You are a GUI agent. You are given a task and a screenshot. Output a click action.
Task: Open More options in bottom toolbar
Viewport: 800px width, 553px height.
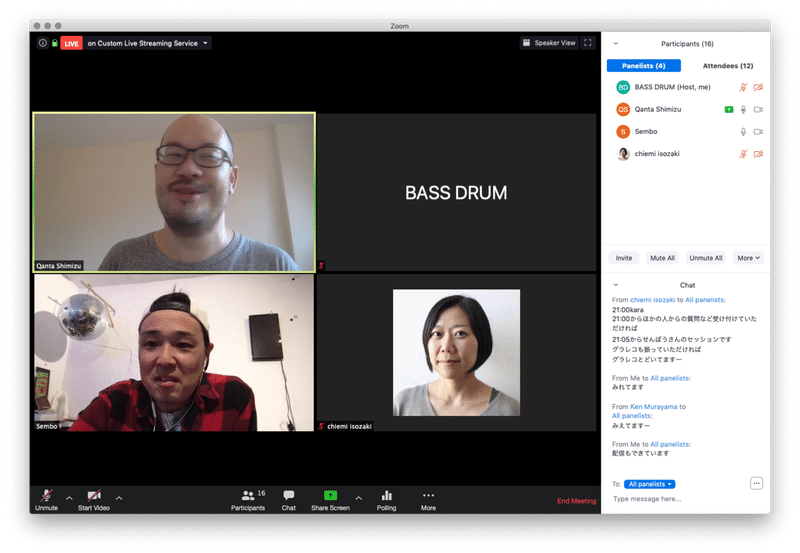(x=429, y=500)
